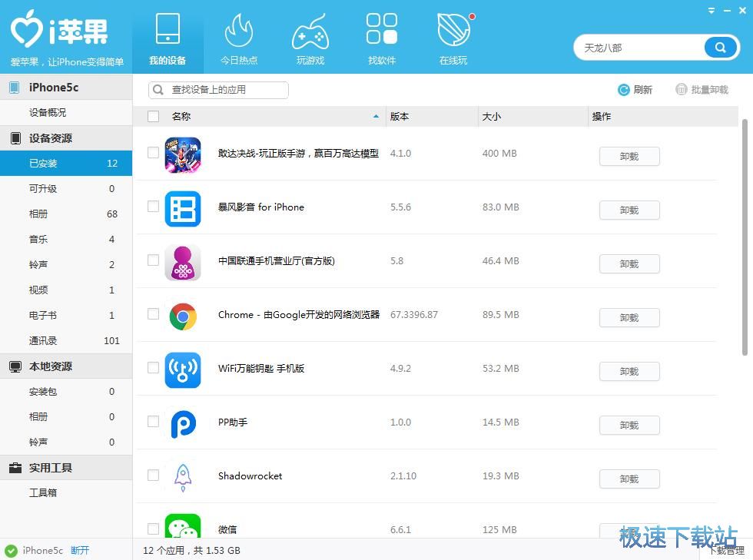The image size is (753, 560).
Task: Select the iPhone5c device header
Action: tap(66, 87)
